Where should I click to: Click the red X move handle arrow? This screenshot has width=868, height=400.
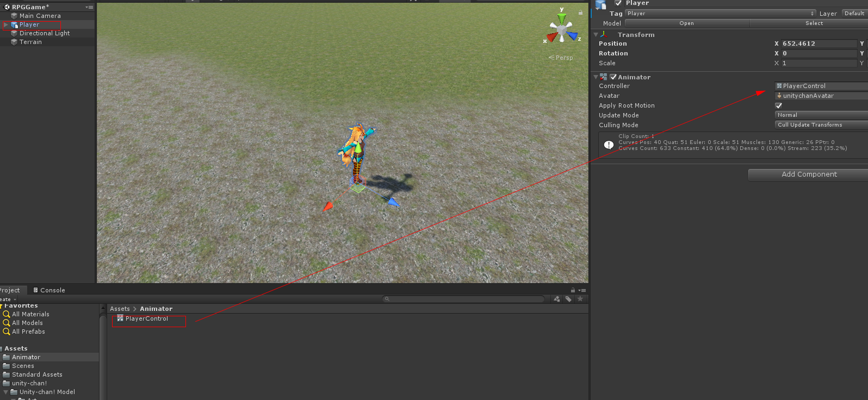[327, 206]
